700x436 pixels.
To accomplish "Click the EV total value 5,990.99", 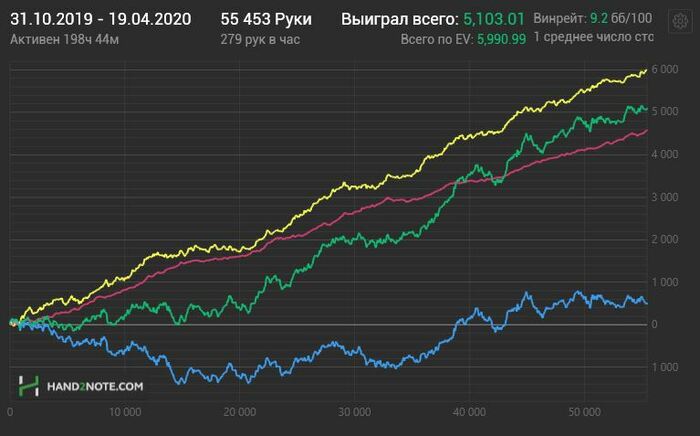I will tap(501, 39).
